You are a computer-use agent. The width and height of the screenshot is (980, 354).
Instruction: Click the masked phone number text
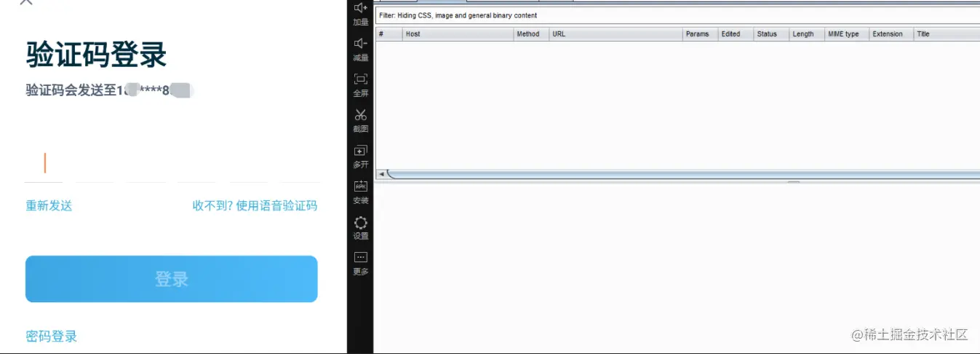point(154,91)
